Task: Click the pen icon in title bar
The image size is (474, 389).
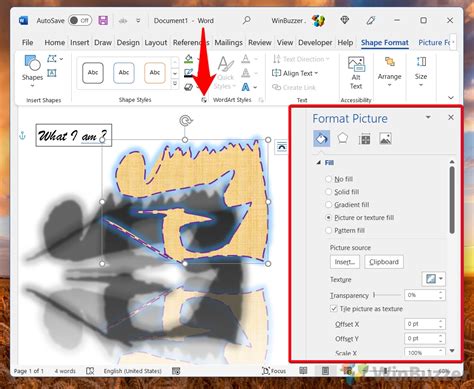Action: (x=371, y=20)
